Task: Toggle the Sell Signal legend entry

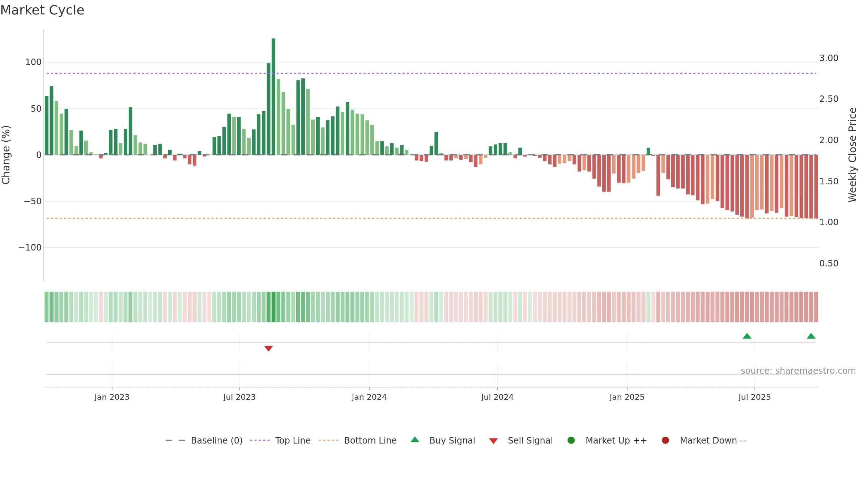Action: [521, 440]
